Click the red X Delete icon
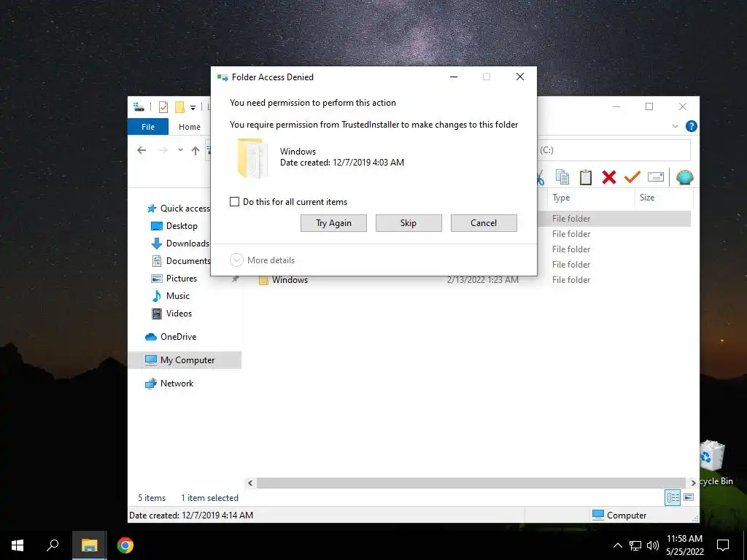The width and height of the screenshot is (747, 560). tap(609, 177)
